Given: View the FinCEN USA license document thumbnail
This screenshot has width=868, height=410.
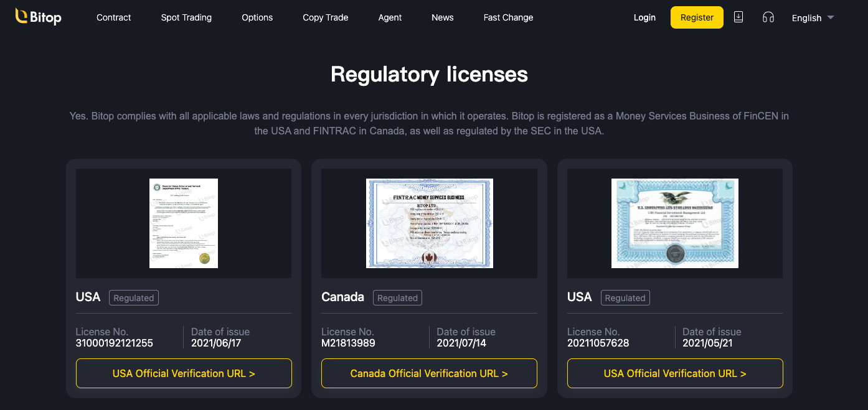Looking at the screenshot, I should click(x=184, y=223).
